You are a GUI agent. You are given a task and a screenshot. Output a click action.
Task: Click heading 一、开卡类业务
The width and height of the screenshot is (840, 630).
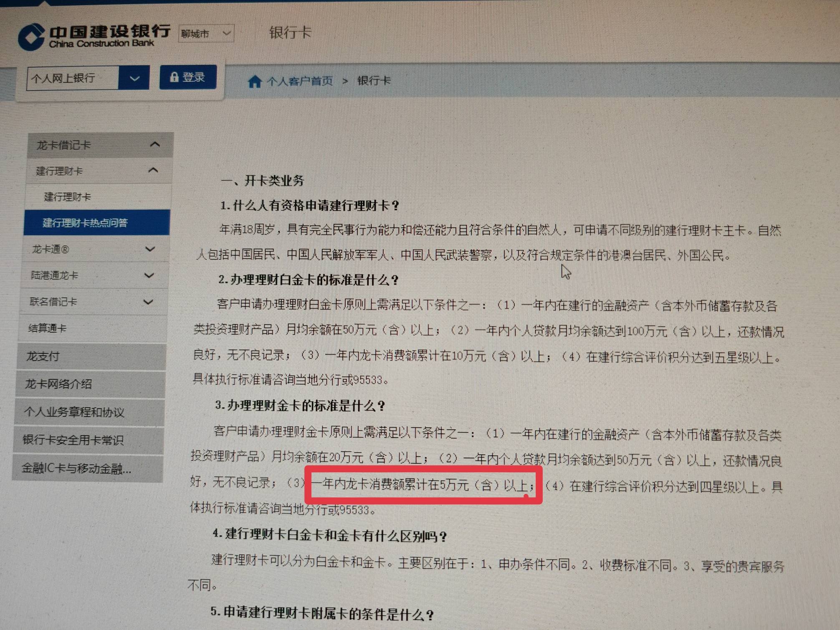[x=263, y=181]
